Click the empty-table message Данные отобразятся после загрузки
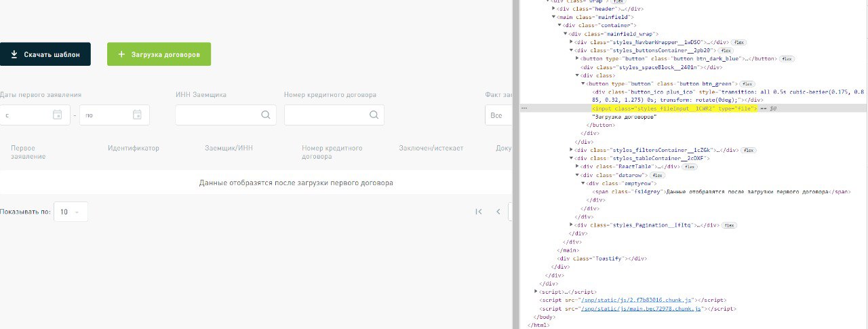This screenshot has width=868, height=329. click(x=296, y=182)
